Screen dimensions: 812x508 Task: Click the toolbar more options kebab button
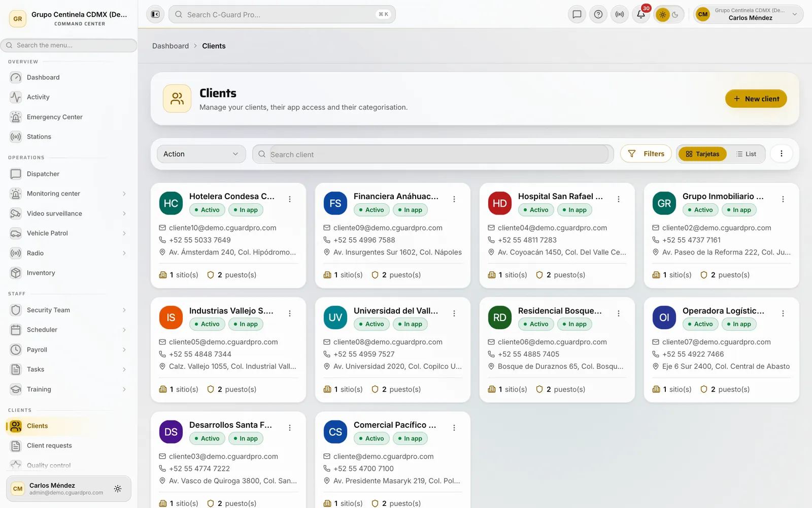[782, 153]
